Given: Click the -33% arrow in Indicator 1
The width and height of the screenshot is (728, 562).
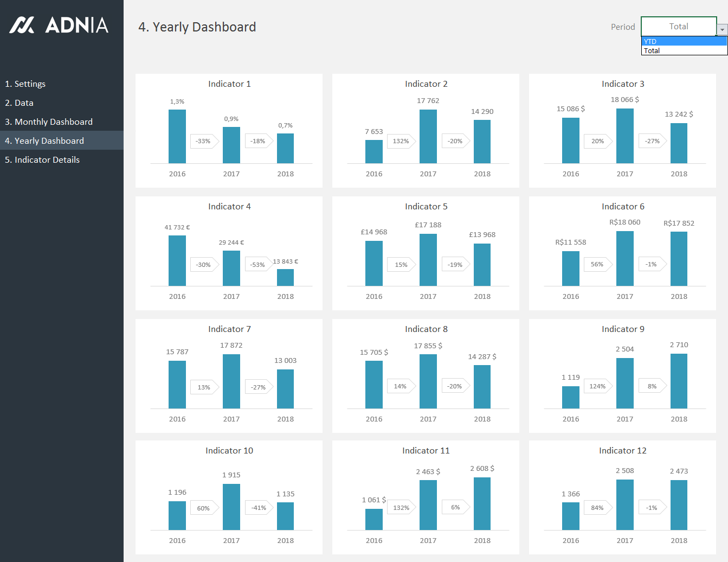Looking at the screenshot, I should pyautogui.click(x=204, y=141).
